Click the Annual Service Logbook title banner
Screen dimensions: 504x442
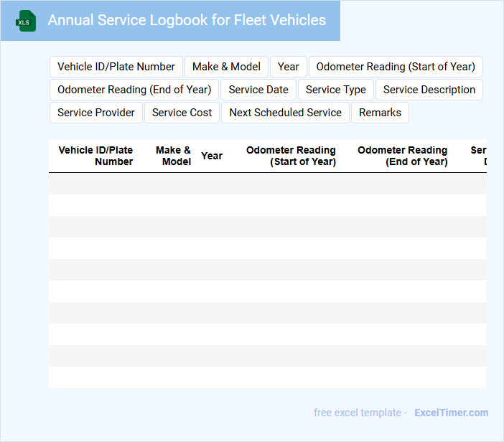[x=187, y=20]
